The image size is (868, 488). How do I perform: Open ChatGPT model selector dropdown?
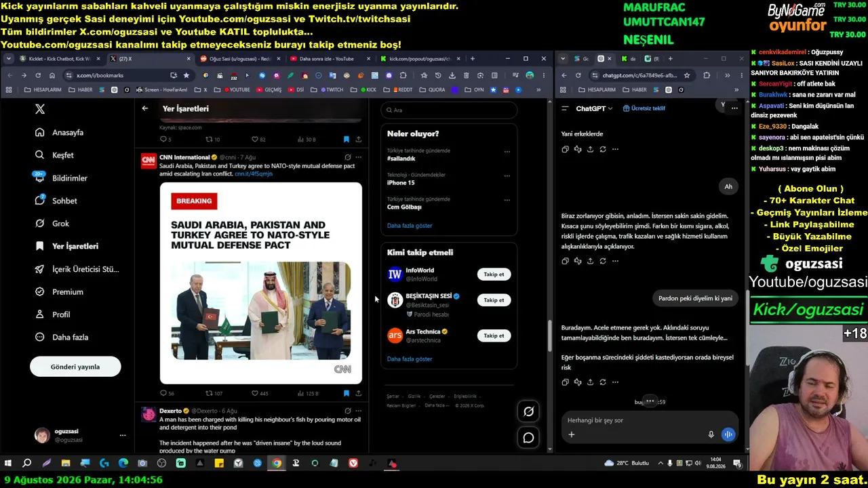click(x=594, y=108)
